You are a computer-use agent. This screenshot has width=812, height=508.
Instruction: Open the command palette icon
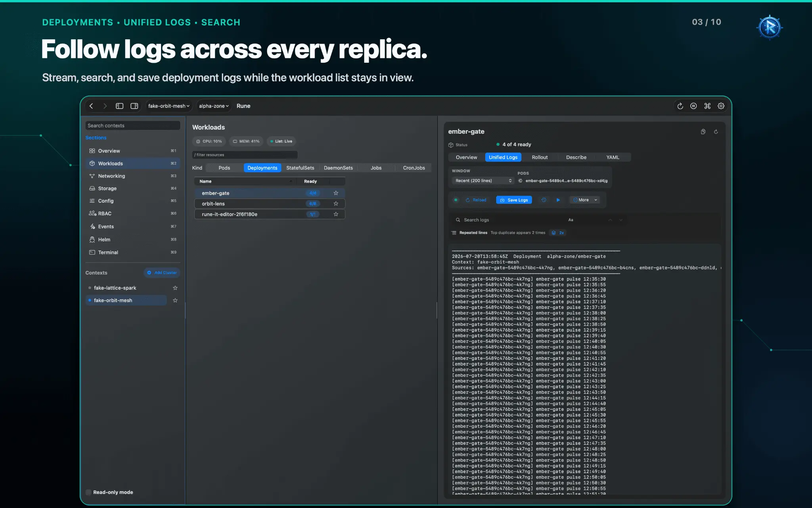(707, 106)
